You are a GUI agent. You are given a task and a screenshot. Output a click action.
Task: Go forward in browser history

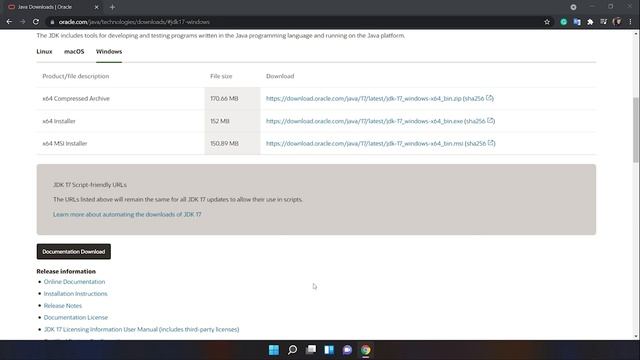[x=22, y=22]
